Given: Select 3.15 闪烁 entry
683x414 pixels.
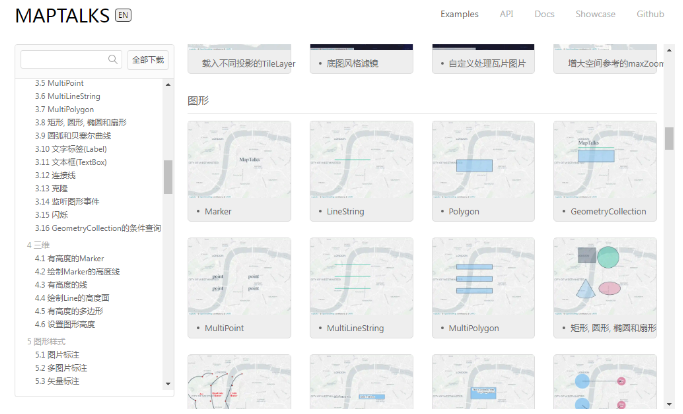Looking at the screenshot, I should click(51, 215).
